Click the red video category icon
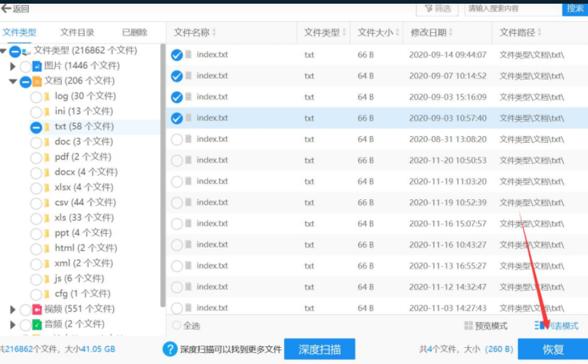The height and width of the screenshot is (364, 588). [x=37, y=310]
